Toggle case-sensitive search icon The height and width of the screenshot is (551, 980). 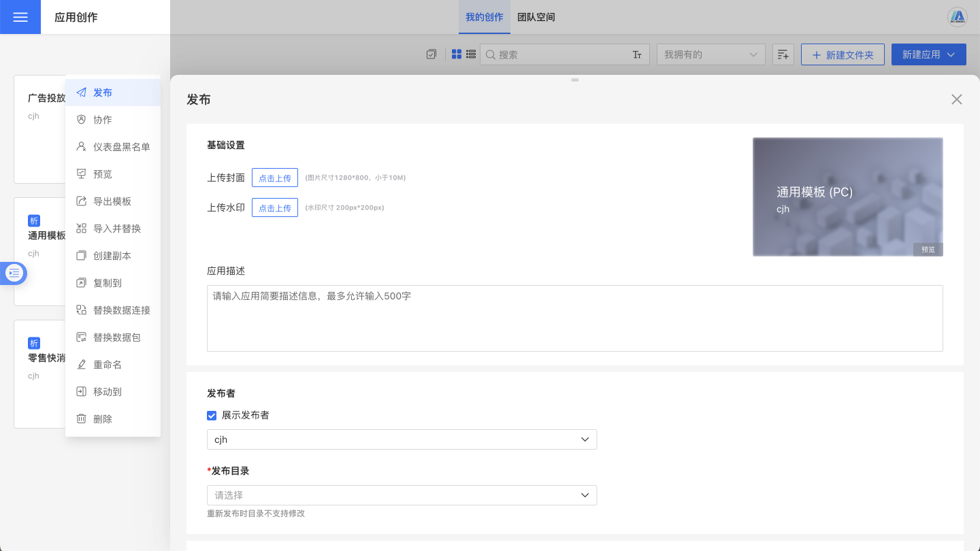point(637,54)
